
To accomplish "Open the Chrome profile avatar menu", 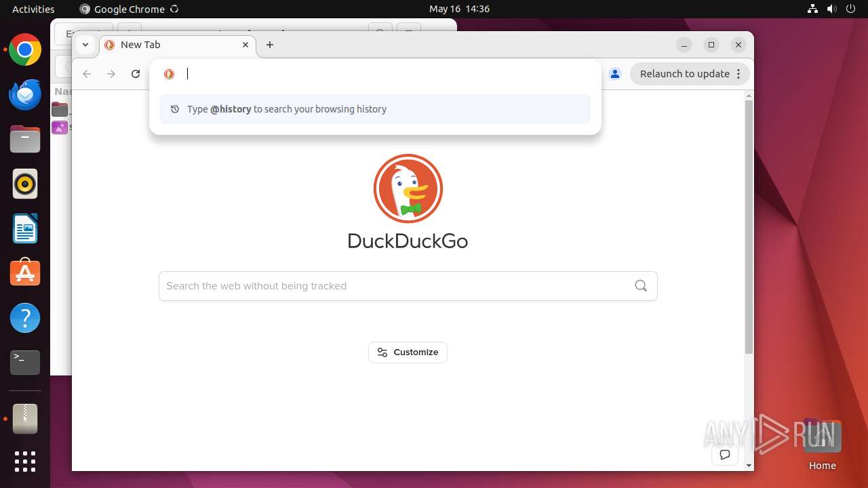I will pyautogui.click(x=615, y=74).
